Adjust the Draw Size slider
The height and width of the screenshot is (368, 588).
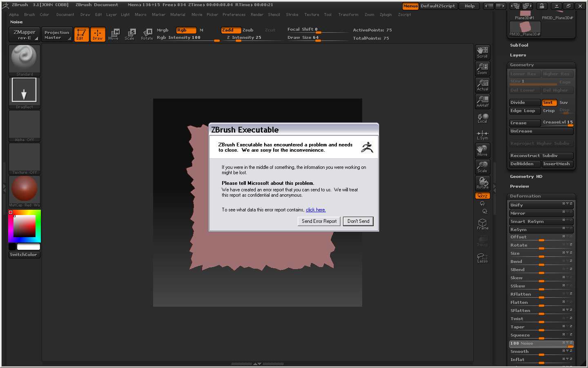(318, 38)
